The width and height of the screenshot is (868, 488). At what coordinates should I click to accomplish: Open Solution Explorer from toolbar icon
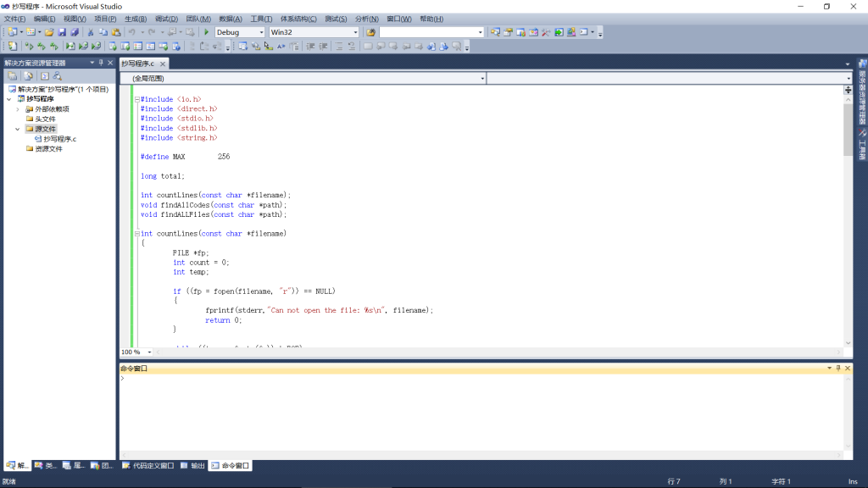point(495,32)
